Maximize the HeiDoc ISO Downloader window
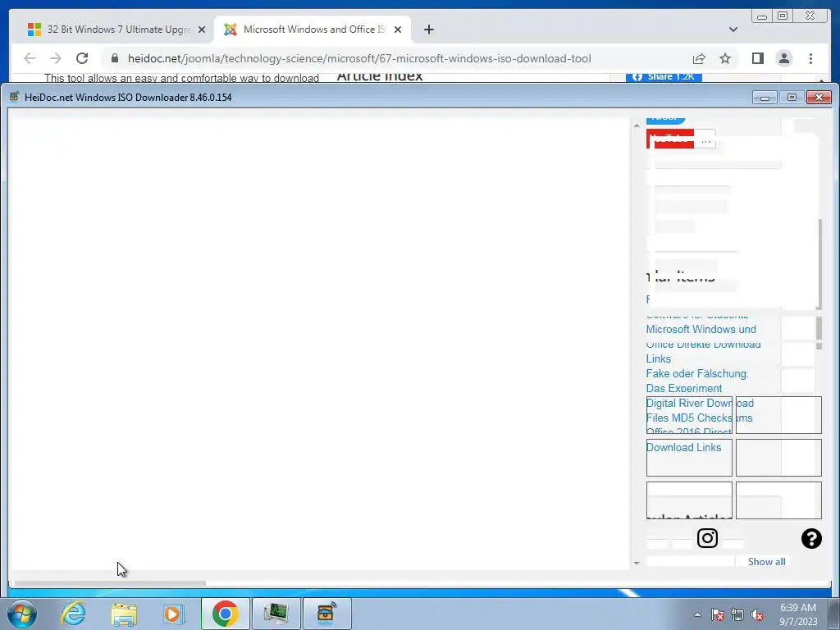The width and height of the screenshot is (840, 630). point(792,98)
